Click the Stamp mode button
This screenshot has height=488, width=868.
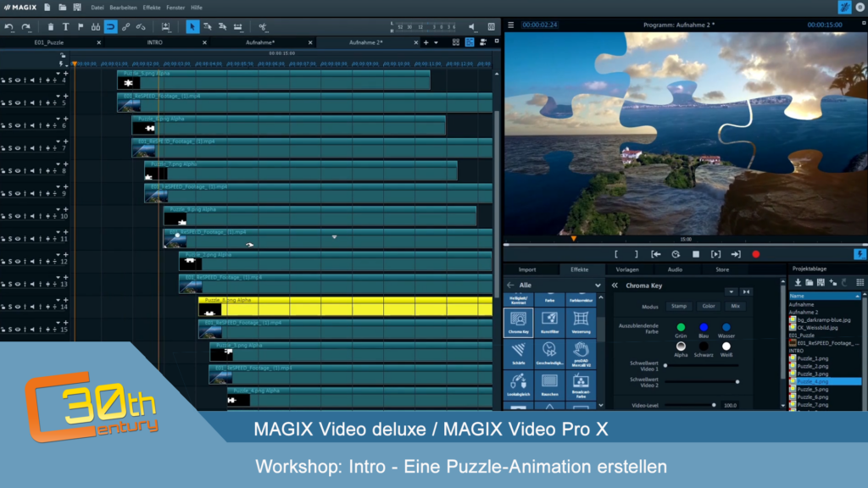pyautogui.click(x=679, y=306)
